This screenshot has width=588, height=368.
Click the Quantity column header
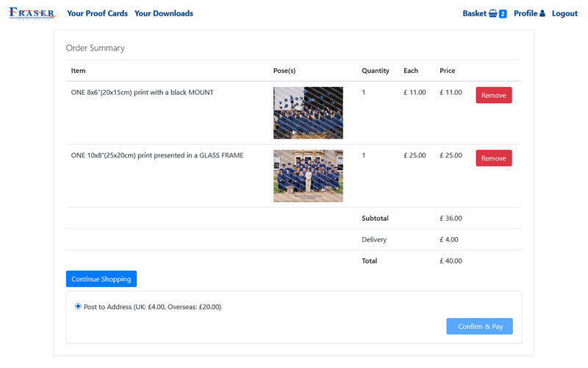pos(376,71)
